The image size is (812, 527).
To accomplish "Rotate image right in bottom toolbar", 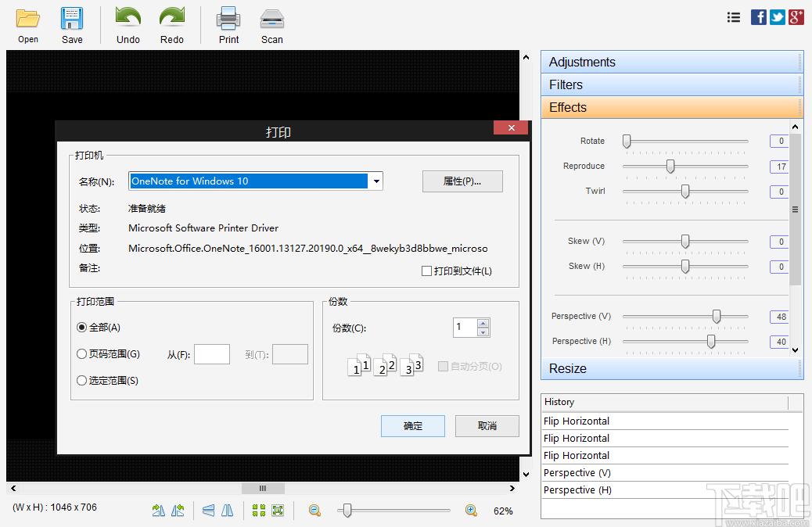I will 159,511.
